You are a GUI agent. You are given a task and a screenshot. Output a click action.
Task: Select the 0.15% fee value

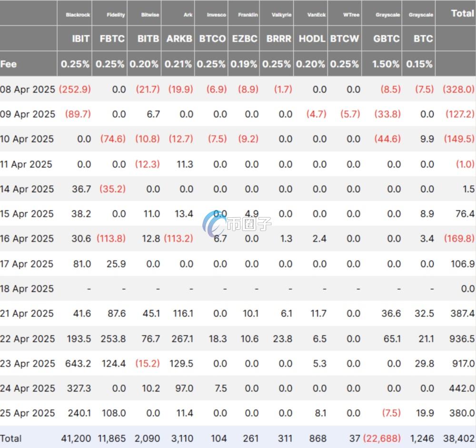click(419, 64)
